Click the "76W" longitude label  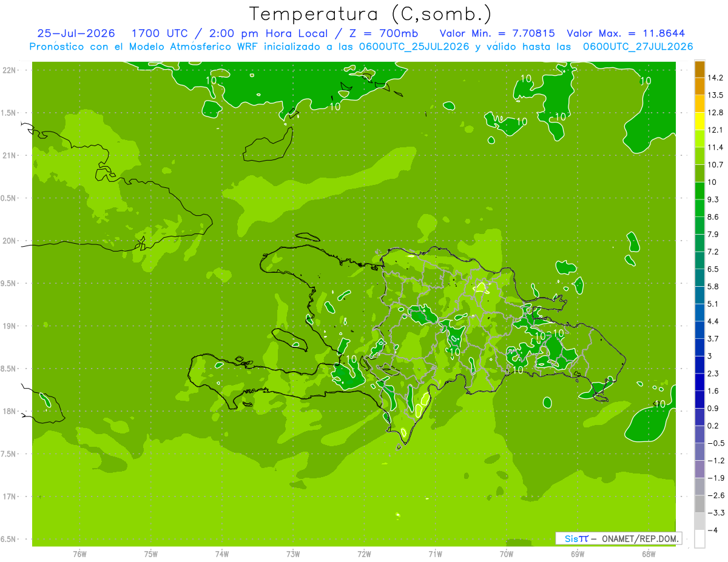79,554
